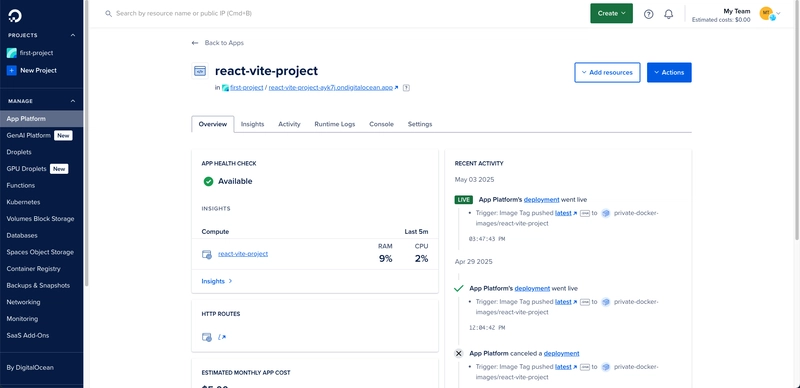
Task: Switch to the Runtime Logs tab
Action: point(335,124)
